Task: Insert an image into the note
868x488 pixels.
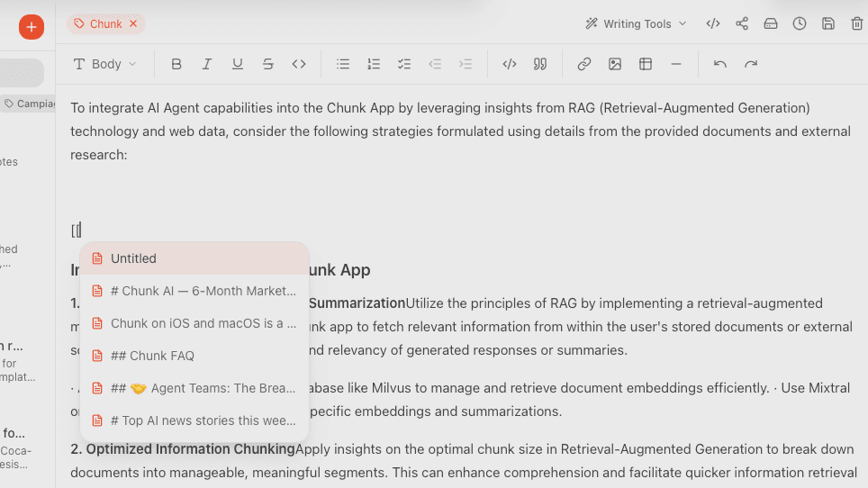Action: click(615, 64)
